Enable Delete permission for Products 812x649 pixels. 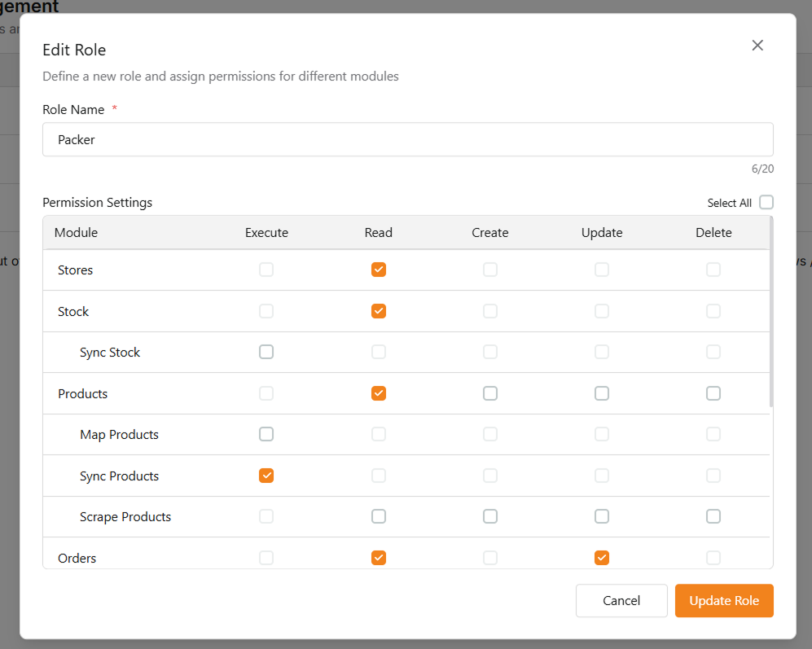[x=713, y=393]
